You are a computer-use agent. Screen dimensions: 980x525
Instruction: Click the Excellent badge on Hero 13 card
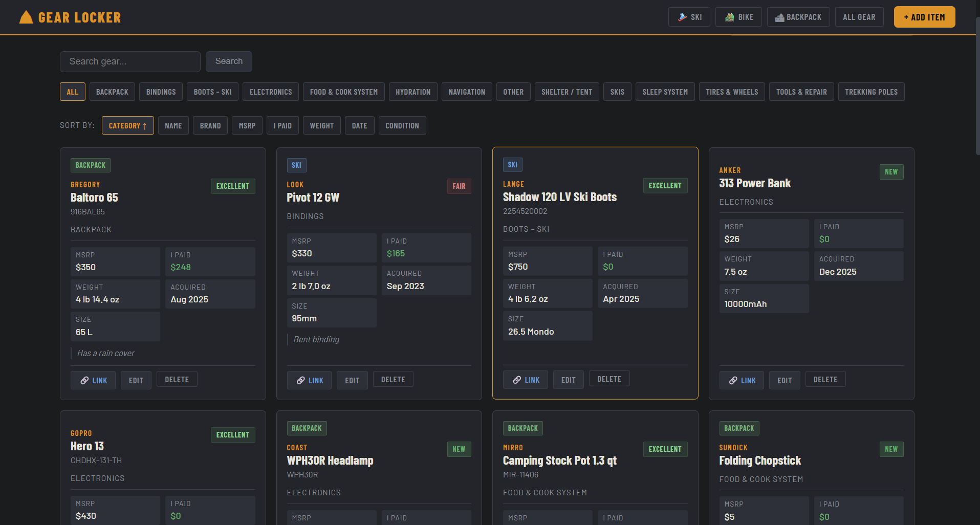(x=233, y=435)
